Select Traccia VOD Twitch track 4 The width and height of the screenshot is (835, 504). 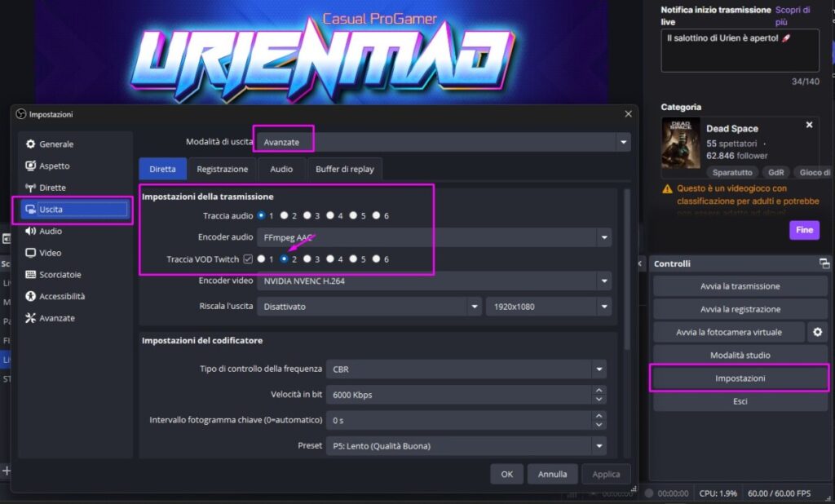(330, 259)
